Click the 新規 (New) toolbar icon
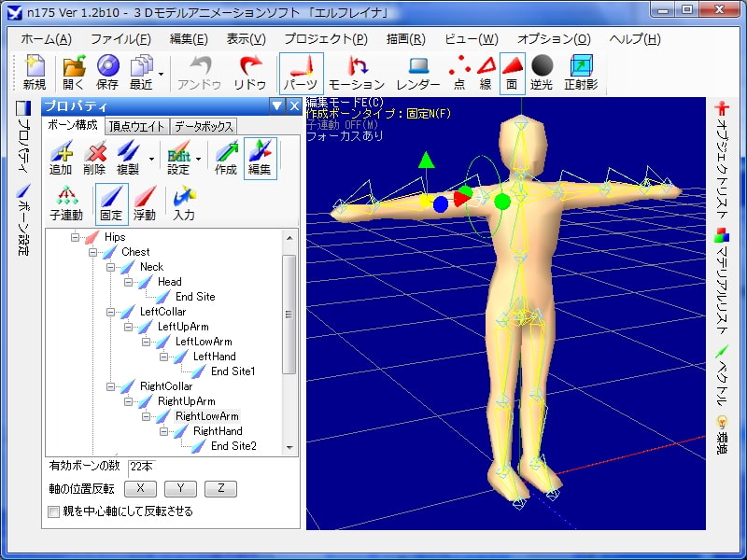747x560 pixels. click(35, 73)
